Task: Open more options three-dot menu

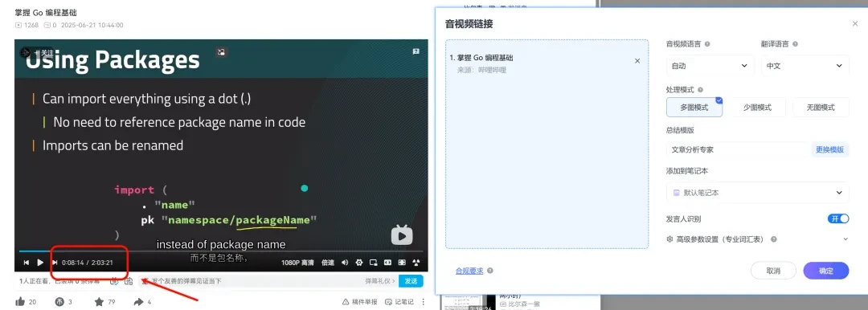Action: click(x=424, y=302)
